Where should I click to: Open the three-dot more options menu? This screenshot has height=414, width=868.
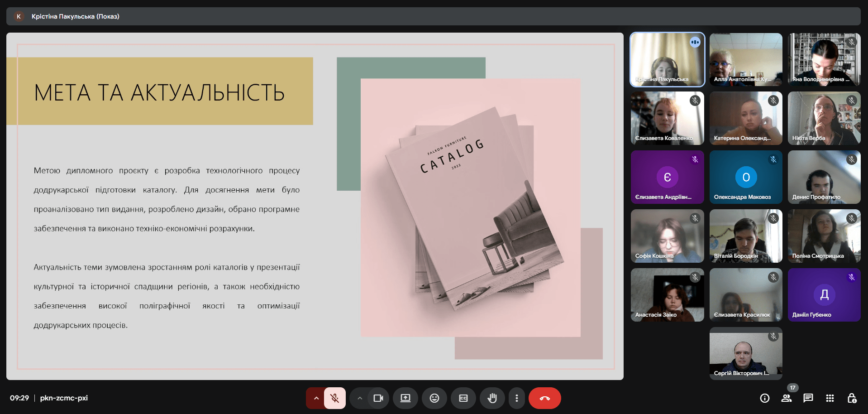tap(516, 398)
